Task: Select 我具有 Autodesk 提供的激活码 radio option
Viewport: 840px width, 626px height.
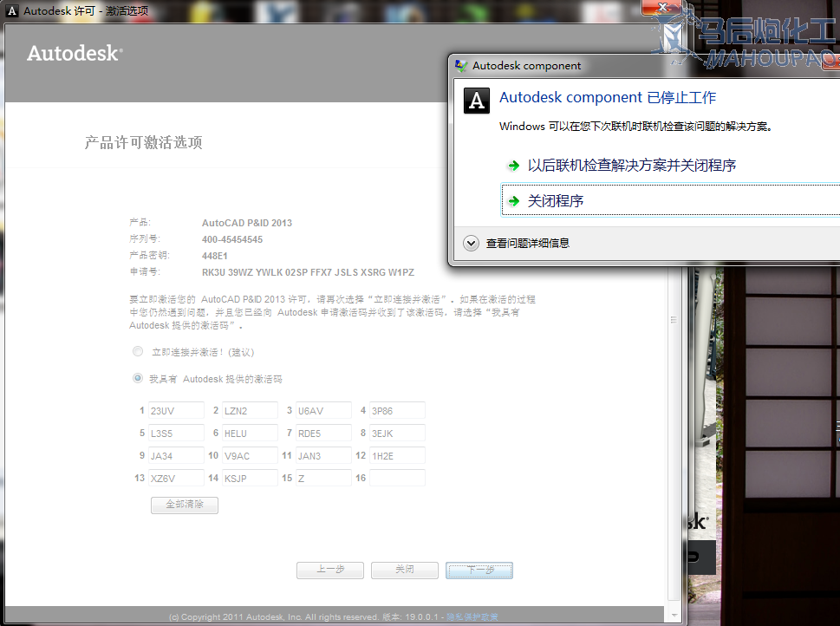Action: 138,378
